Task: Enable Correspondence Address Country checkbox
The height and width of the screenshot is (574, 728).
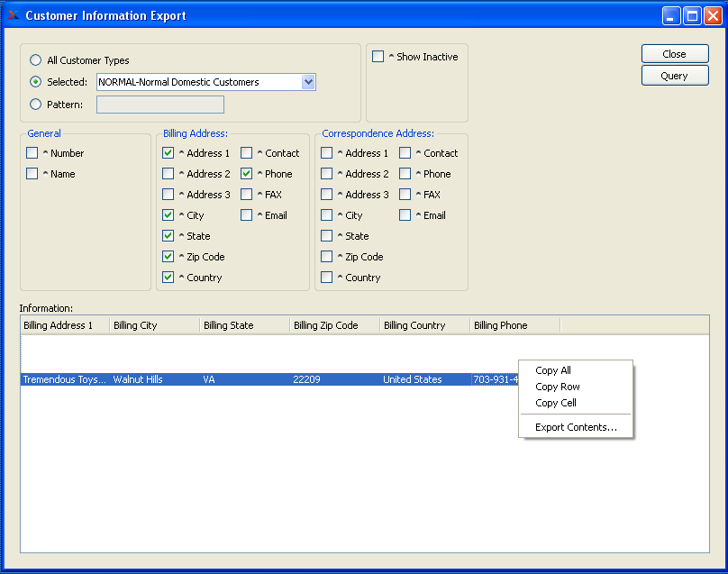Action: 327,278
